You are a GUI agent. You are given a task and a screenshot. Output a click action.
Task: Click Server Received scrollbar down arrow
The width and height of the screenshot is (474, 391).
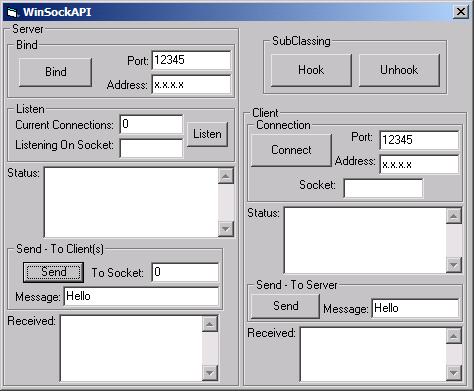click(x=210, y=373)
